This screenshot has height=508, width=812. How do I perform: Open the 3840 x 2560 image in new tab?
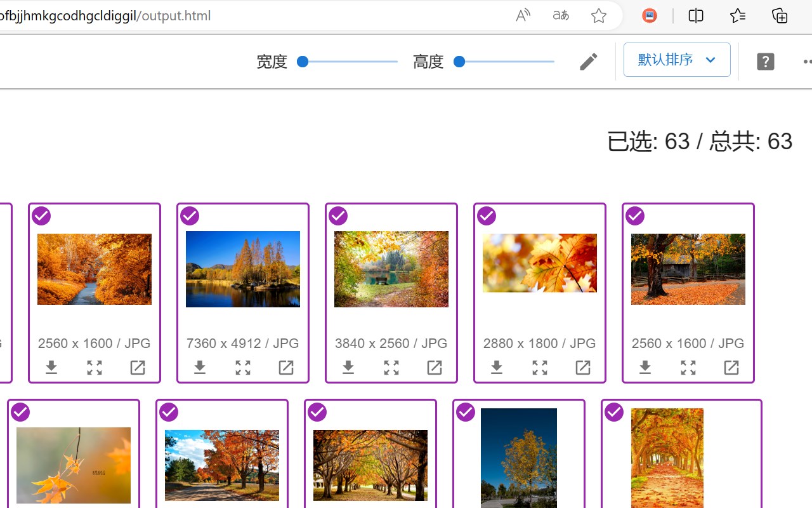(435, 368)
